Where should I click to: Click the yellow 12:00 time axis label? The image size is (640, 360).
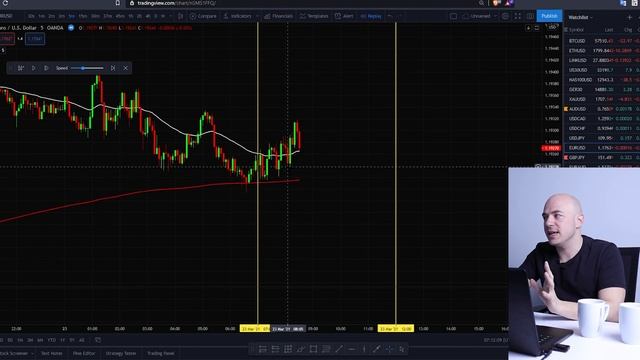coord(396,329)
